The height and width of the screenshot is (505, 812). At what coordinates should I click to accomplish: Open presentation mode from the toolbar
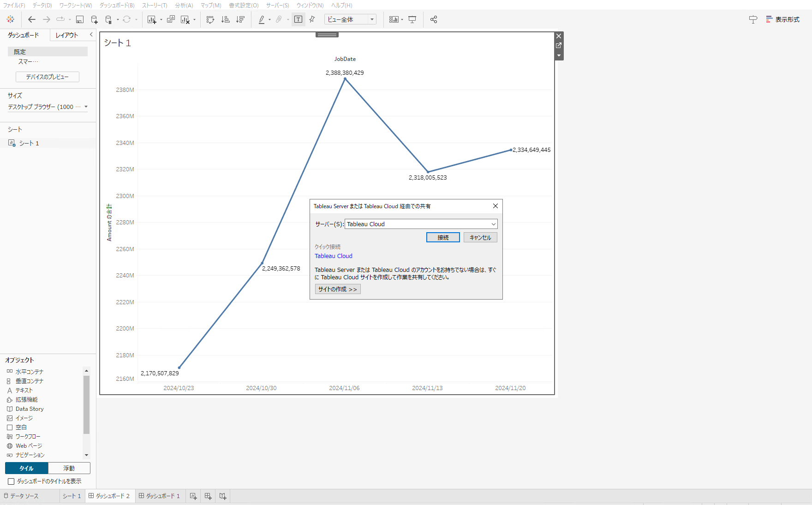coord(412,19)
